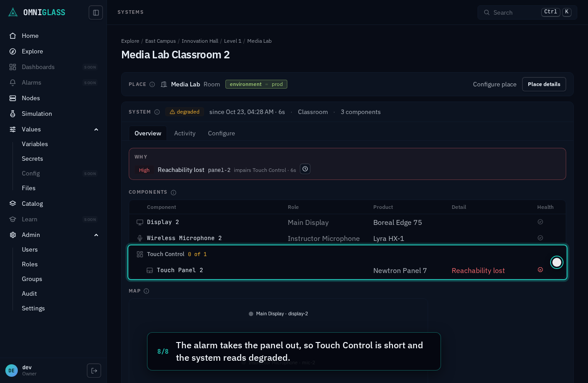Click the sign out icon
The height and width of the screenshot is (383, 588).
click(x=94, y=371)
